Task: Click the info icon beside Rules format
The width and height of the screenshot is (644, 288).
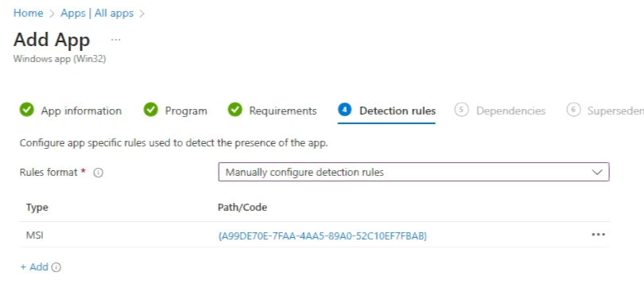Action: (98, 173)
